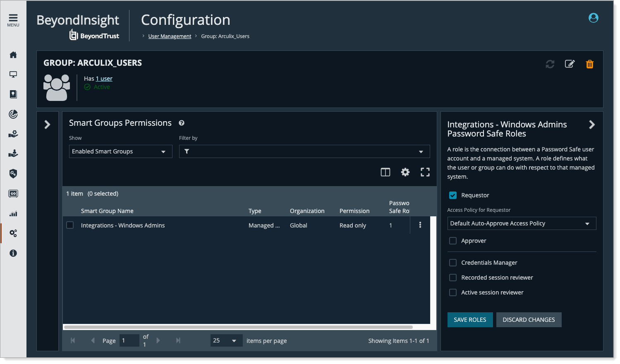Open the items per page dropdown
The image size is (620, 364).
click(x=226, y=340)
